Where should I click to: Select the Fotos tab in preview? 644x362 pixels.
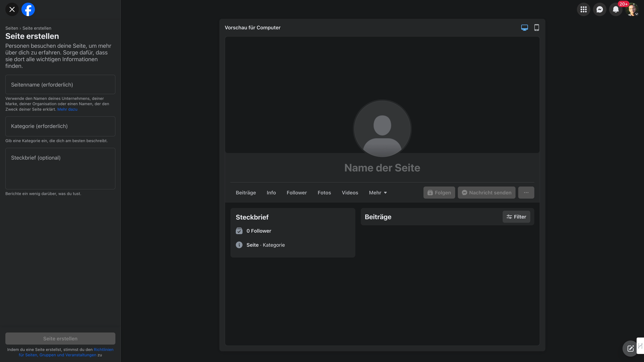tap(324, 193)
